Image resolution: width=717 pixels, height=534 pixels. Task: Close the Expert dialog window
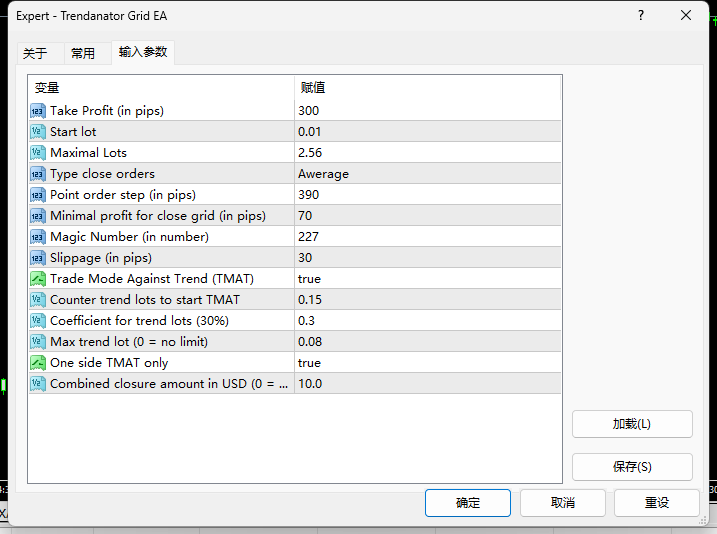(686, 16)
